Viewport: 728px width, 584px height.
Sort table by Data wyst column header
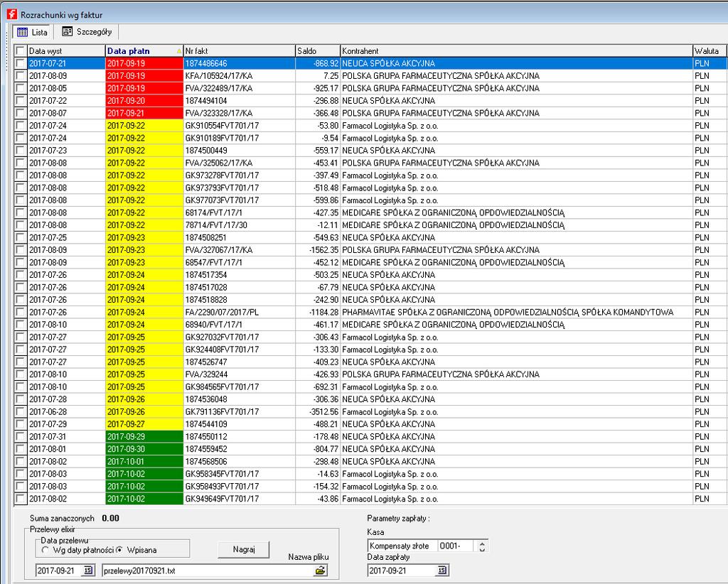coord(66,51)
